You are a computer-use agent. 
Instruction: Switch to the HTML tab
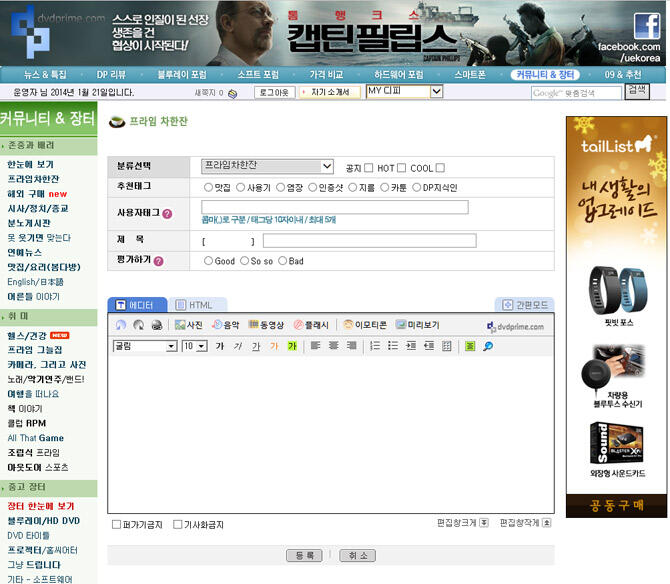pos(198,305)
